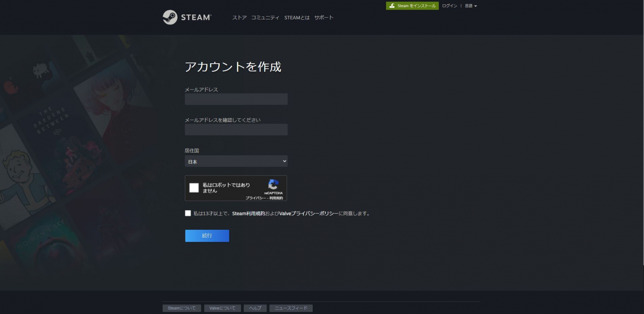Image resolution: width=644 pixels, height=314 pixels.
Task: Tick the age 13 agreement checkbox
Action: [x=188, y=213]
